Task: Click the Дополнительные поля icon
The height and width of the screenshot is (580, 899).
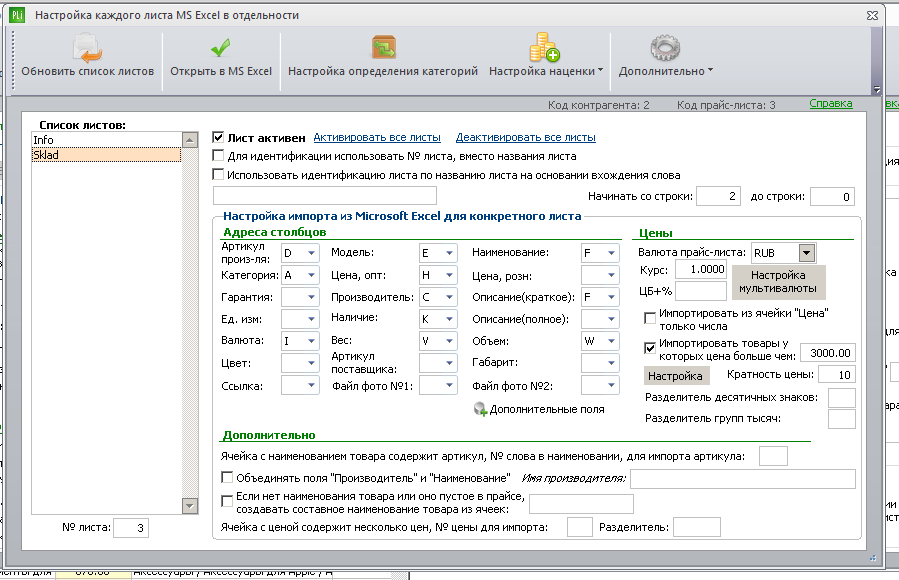Action: point(480,409)
